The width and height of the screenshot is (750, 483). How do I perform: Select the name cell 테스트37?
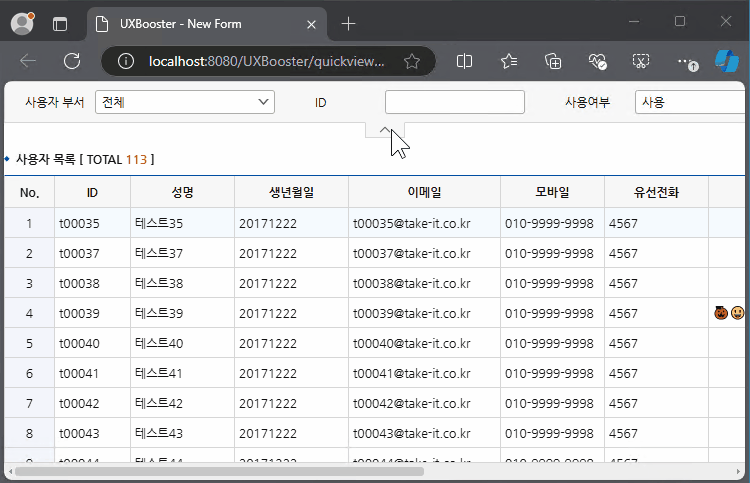(182, 253)
